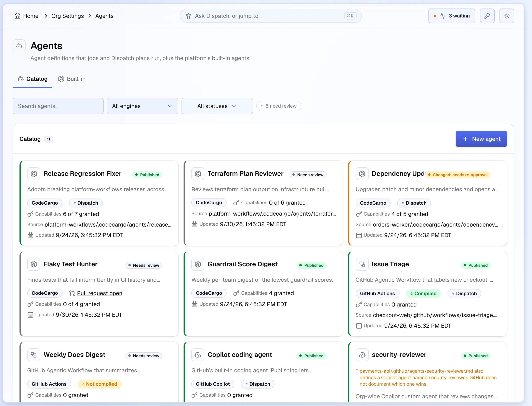Click the Ask Dispatch search bar
The height and width of the screenshot is (406, 532).
pyautogui.click(x=271, y=16)
